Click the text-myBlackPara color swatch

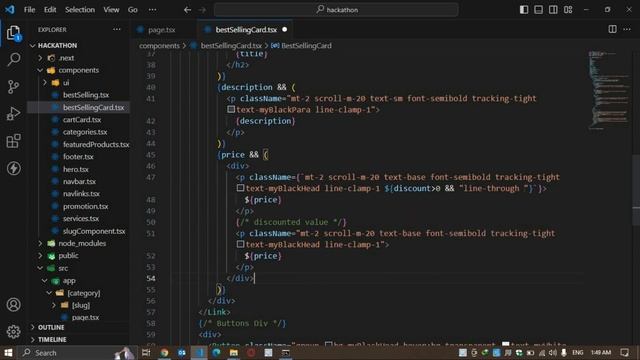point(231,109)
